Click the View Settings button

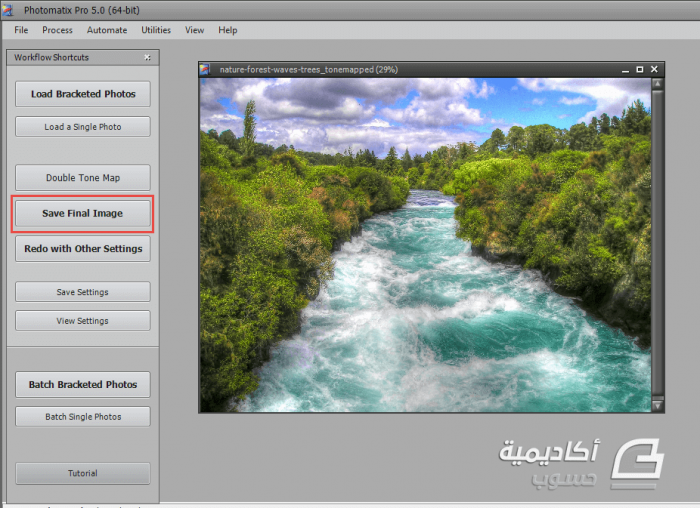83,321
